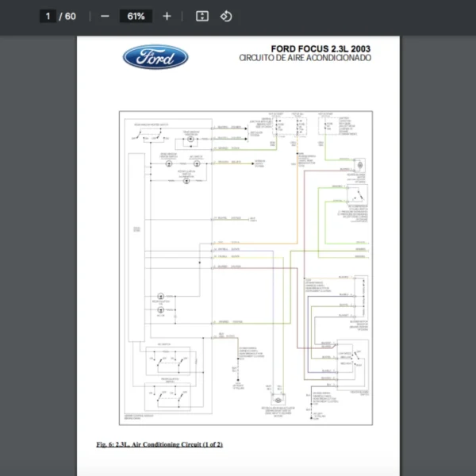Click the FORD FOCUS 2.3L 2003 heading
The image size is (476, 476).
click(x=320, y=49)
